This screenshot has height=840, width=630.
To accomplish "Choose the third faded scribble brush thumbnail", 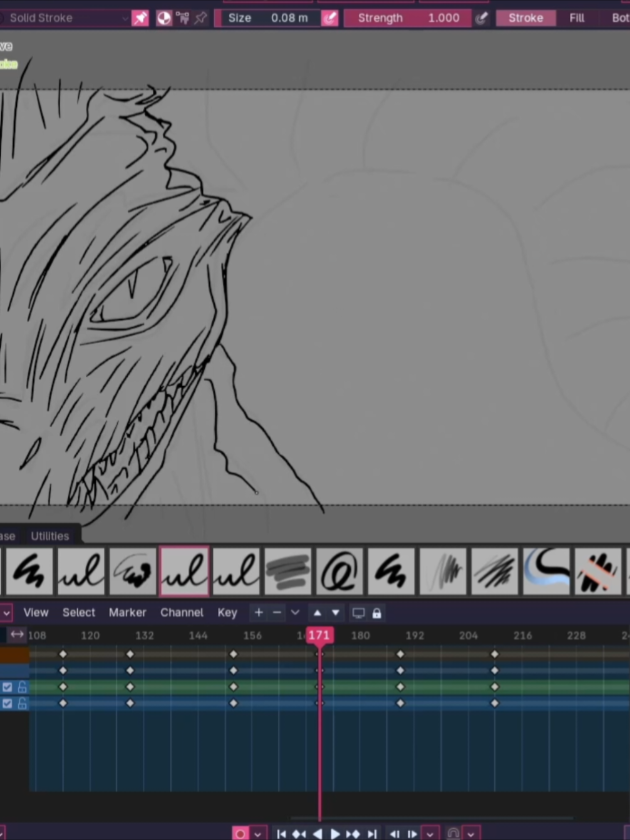I will [x=133, y=571].
